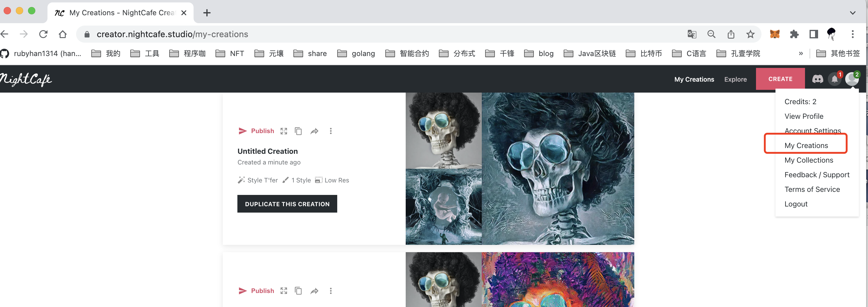The image size is (868, 307).
Task: Click the duplicate copy icon on Untitled Creation
Action: (x=298, y=131)
